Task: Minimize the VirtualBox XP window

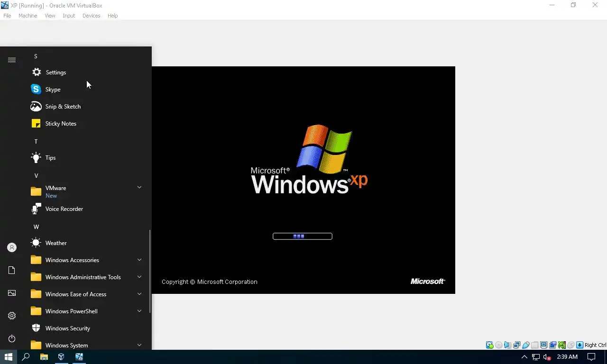Action: (552, 5)
